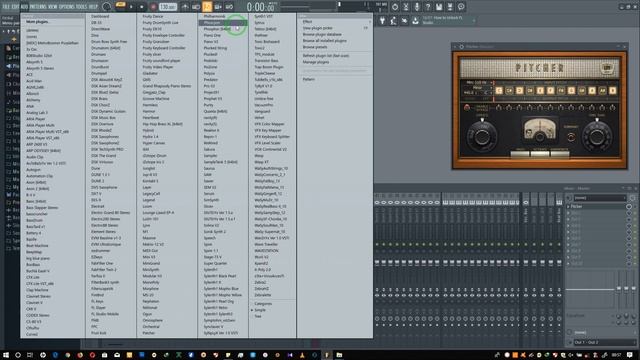The height and width of the screenshot is (360, 640).
Task: Choose Fruity Envelope Controller plugin
Action: click(164, 35)
